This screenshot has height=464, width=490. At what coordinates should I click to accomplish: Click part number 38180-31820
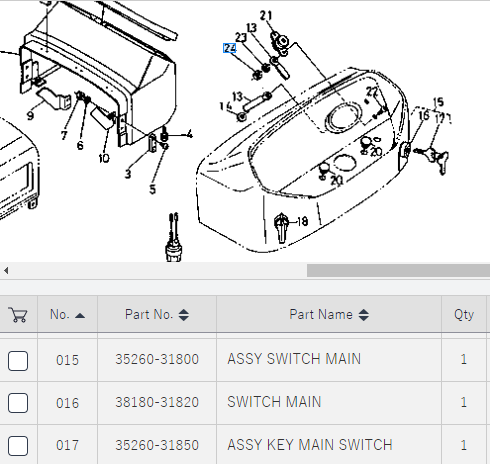[157, 402]
